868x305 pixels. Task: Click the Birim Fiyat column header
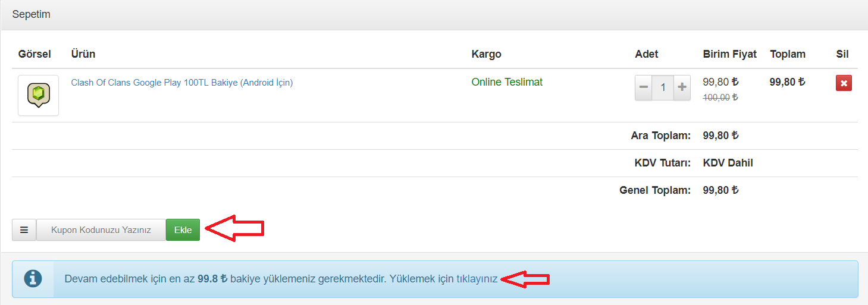730,54
